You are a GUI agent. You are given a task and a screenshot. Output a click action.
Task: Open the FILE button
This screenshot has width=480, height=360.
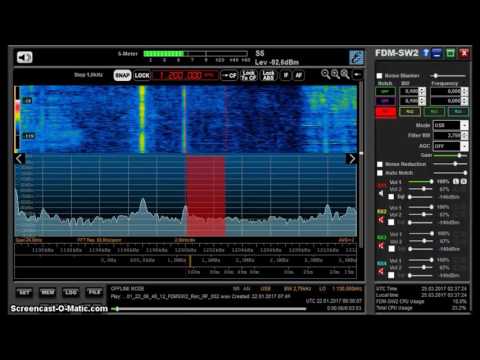coord(94,293)
